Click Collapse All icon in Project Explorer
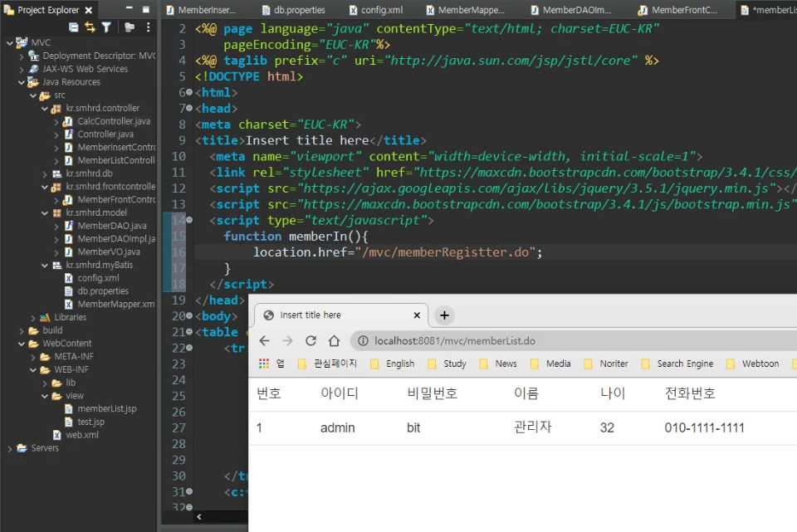 click(74, 27)
